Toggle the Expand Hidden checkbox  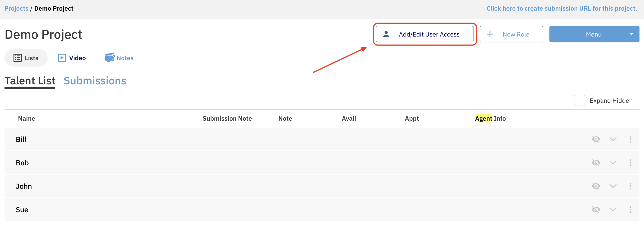pyautogui.click(x=579, y=100)
